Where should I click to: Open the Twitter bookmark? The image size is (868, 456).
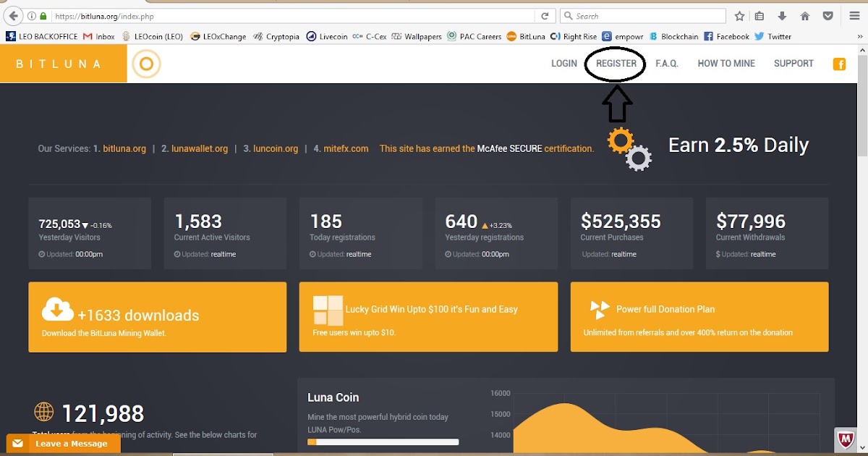[773, 36]
